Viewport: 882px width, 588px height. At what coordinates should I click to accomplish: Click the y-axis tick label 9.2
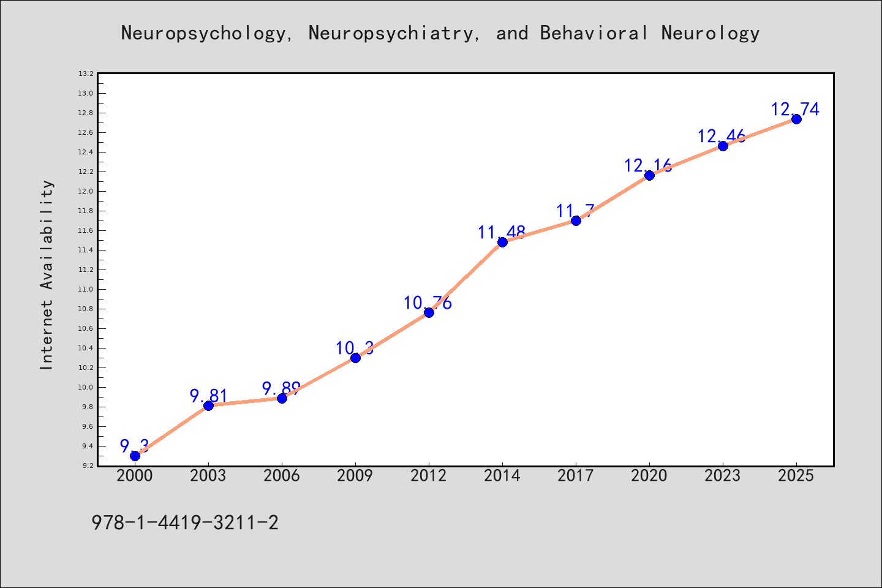(x=88, y=466)
